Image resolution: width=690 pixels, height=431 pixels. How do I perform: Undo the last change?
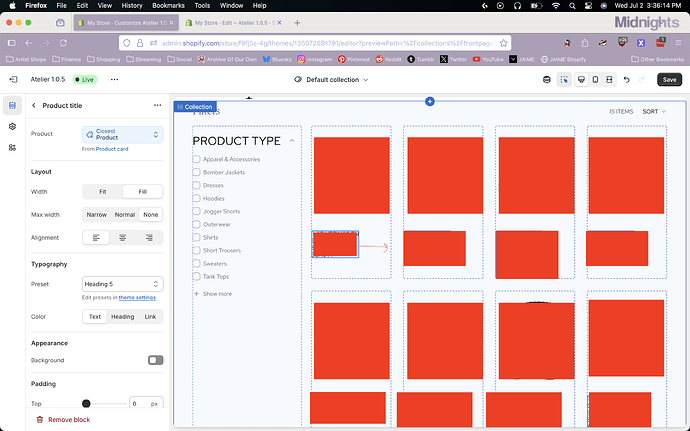coord(627,80)
